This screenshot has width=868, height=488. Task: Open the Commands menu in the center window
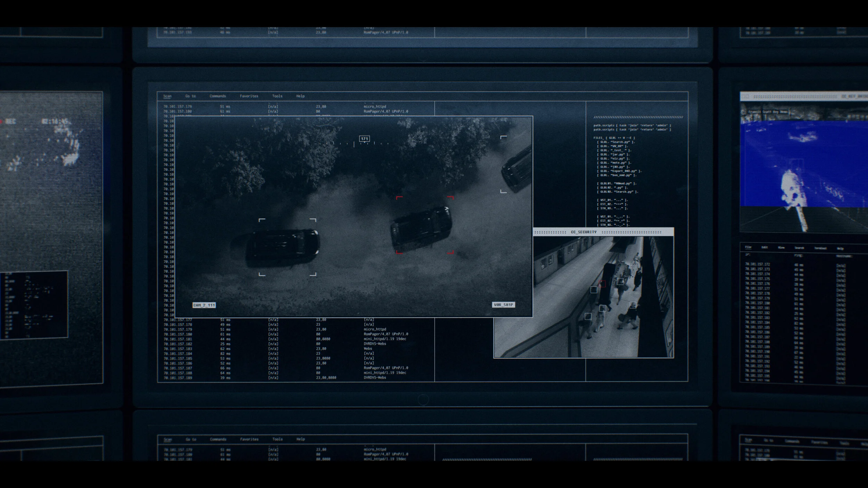pos(218,96)
